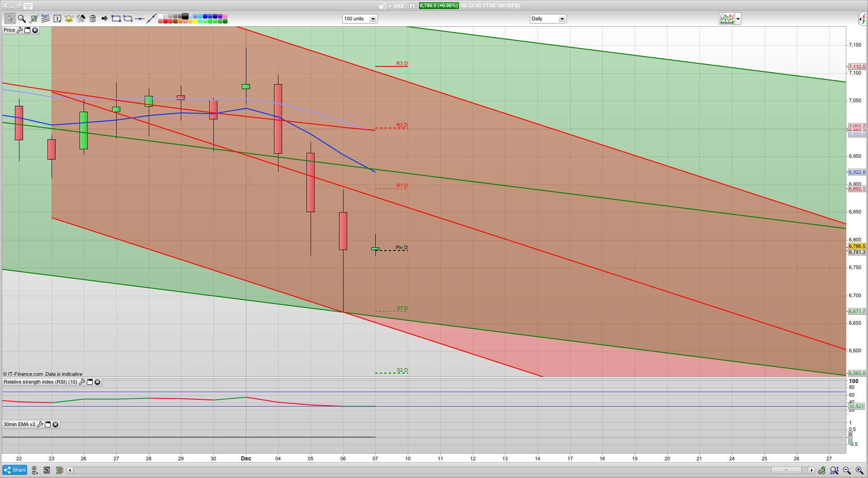This screenshot has height=478, width=868.
Task: Close the RSI indicator panel
Action: [98, 382]
